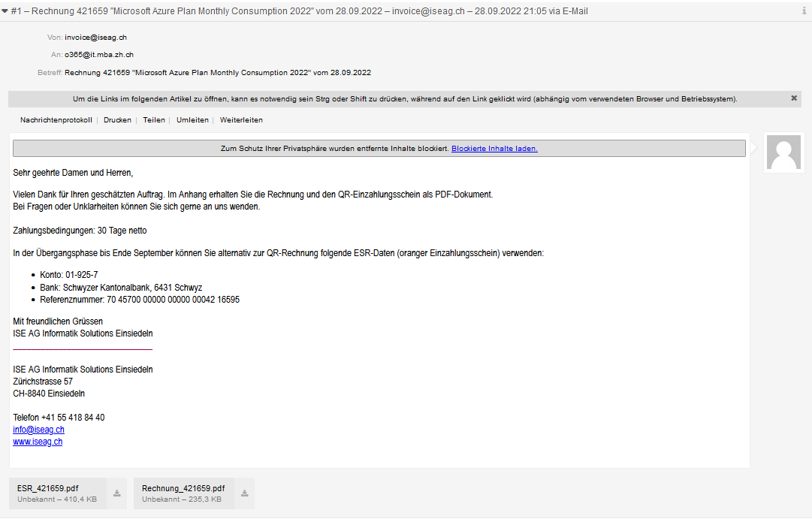Collapse article #1 with the header triangle
Image resolution: width=812 pixels, height=519 pixels.
(x=5, y=11)
